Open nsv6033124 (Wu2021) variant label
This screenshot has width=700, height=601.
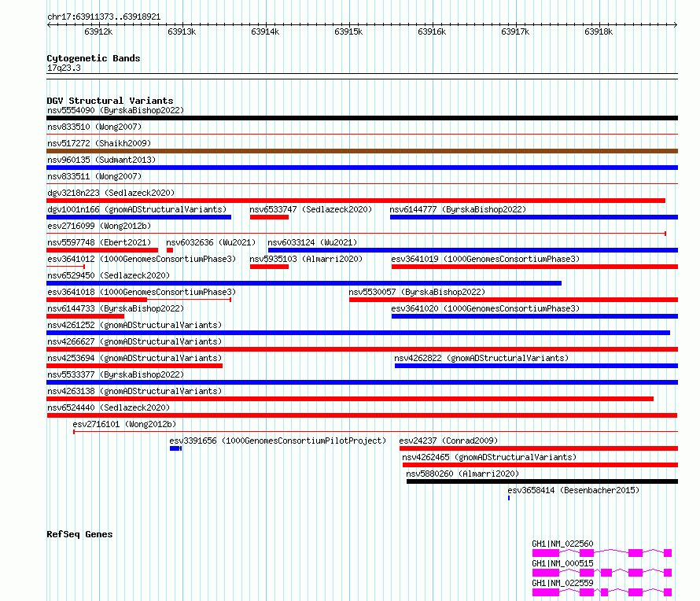point(312,242)
